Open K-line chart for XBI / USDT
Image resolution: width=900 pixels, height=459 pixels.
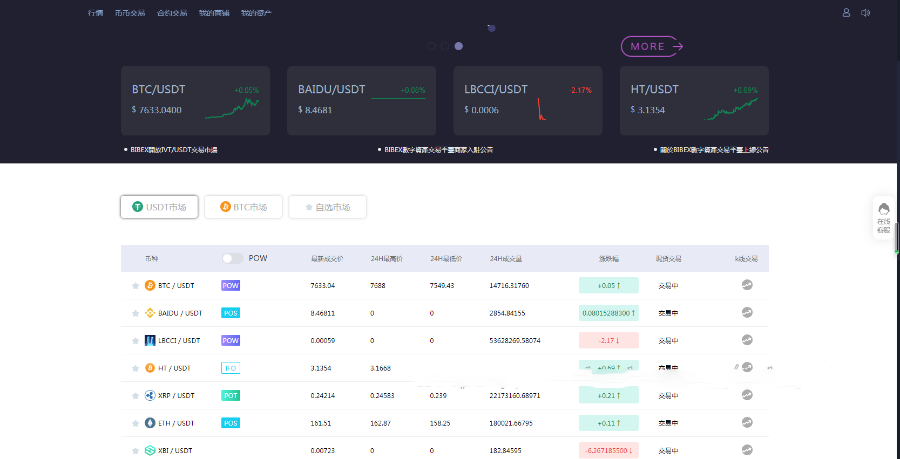[x=747, y=450]
